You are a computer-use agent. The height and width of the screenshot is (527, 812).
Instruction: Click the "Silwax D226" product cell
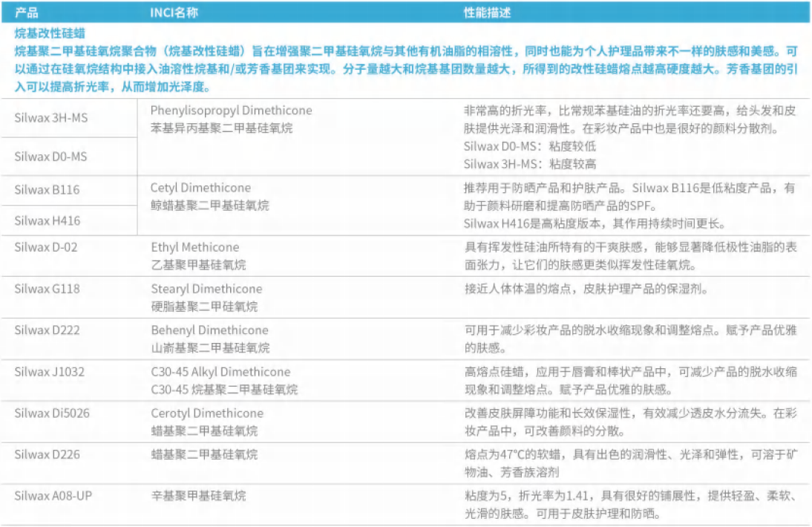click(47, 454)
